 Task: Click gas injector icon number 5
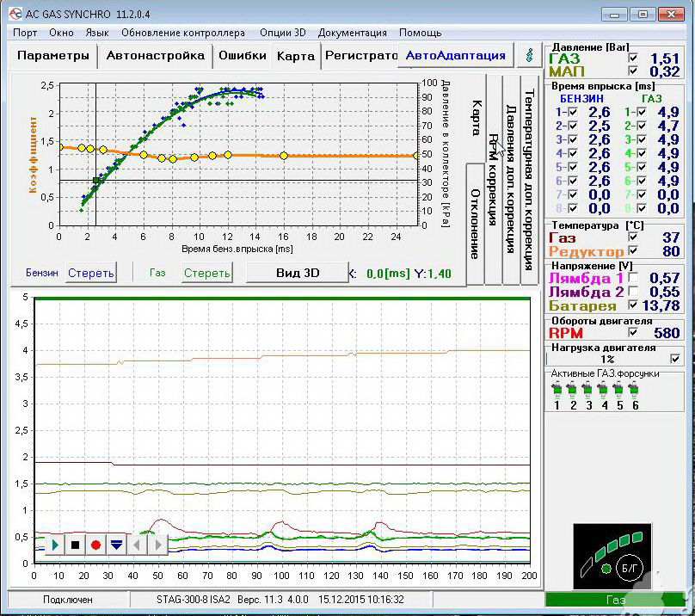(x=618, y=390)
